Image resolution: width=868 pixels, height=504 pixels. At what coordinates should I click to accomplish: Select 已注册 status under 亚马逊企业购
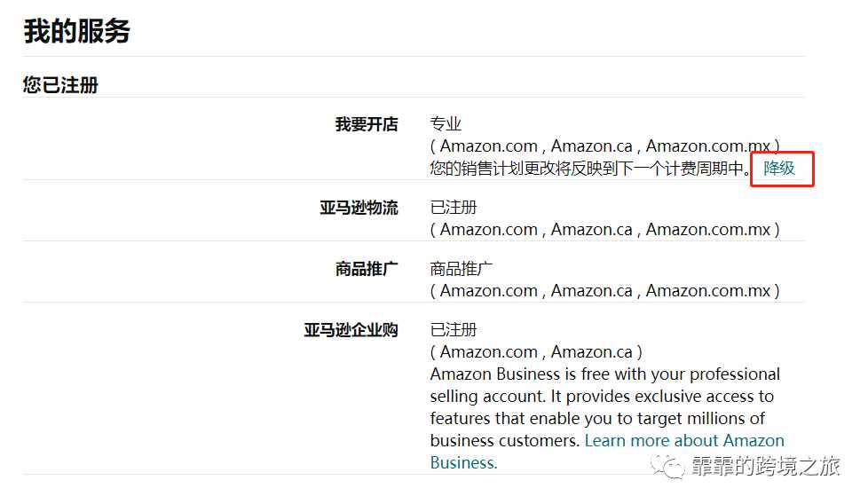454,330
